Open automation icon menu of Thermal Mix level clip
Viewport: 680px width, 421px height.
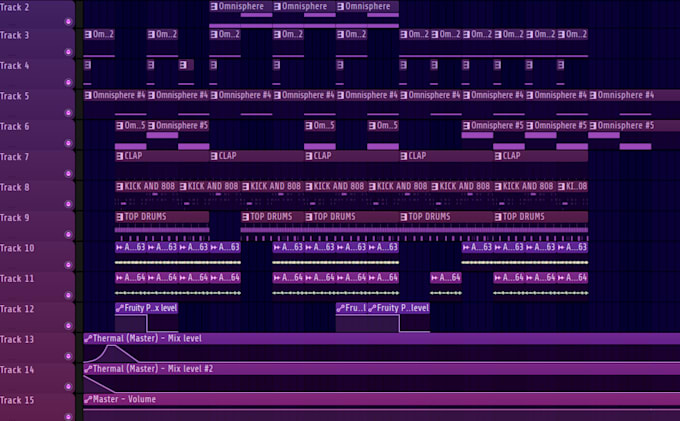88,339
